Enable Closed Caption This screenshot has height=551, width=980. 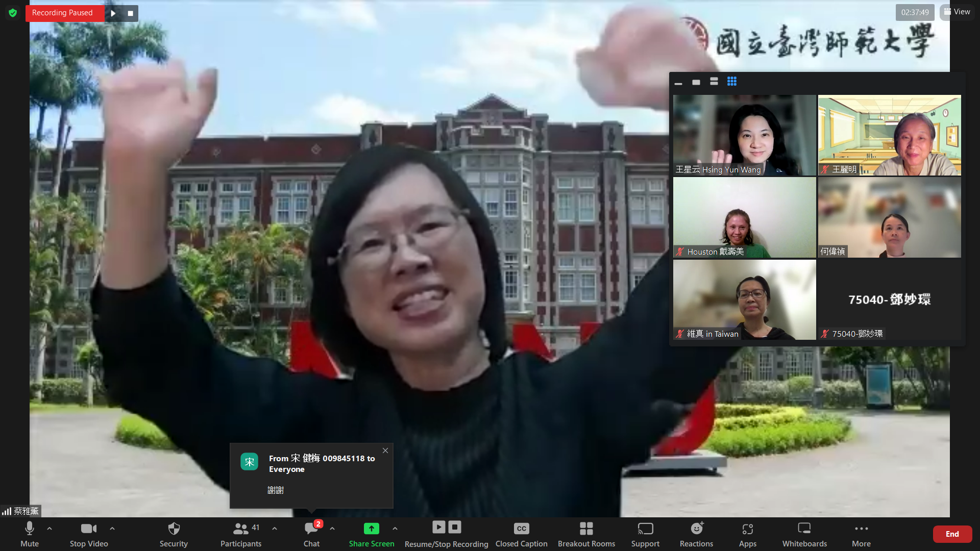coord(521,533)
